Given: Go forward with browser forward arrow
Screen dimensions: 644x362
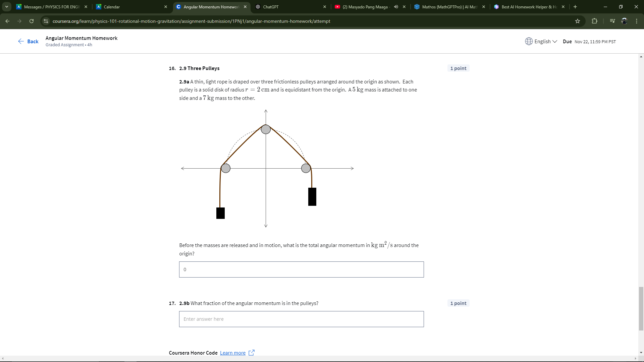Looking at the screenshot, I should [19, 21].
